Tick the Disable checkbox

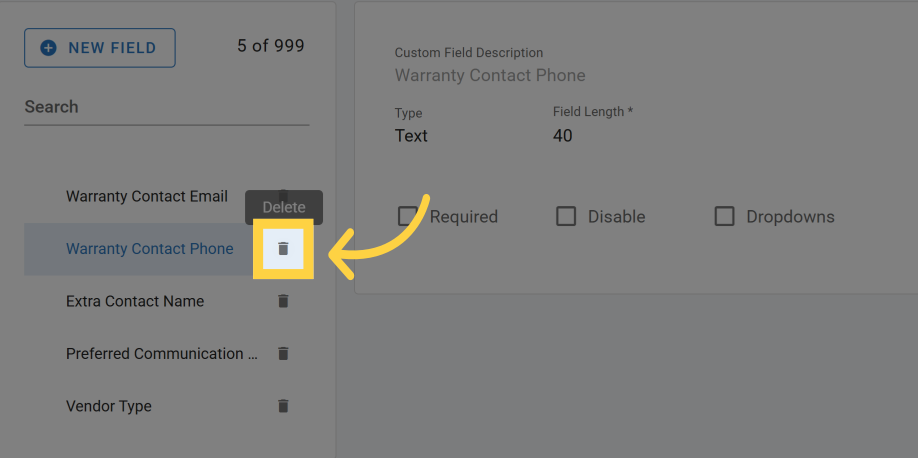point(566,216)
